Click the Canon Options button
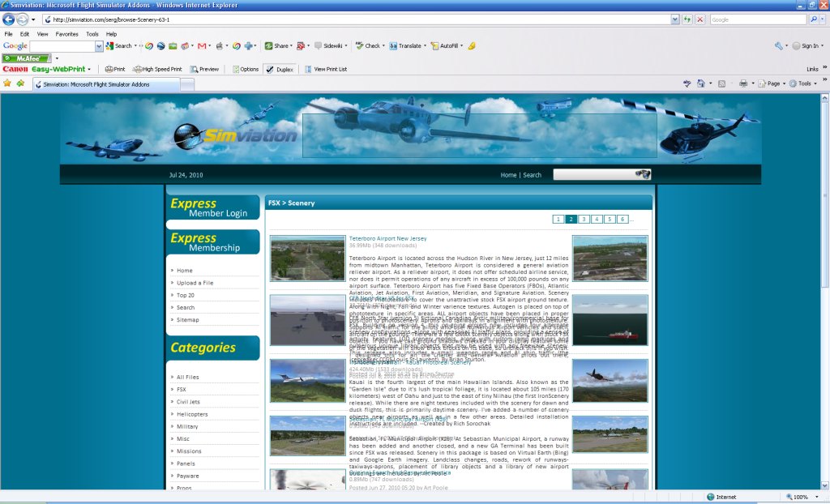The width and height of the screenshot is (830, 504). pos(246,70)
